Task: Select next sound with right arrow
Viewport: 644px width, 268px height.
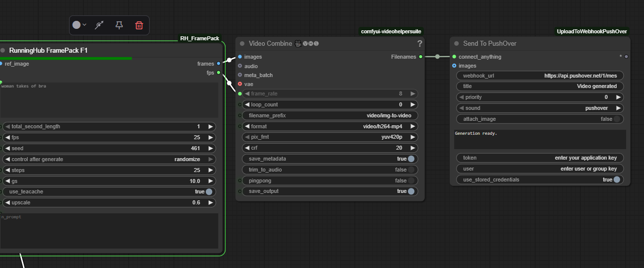Action: pos(618,108)
